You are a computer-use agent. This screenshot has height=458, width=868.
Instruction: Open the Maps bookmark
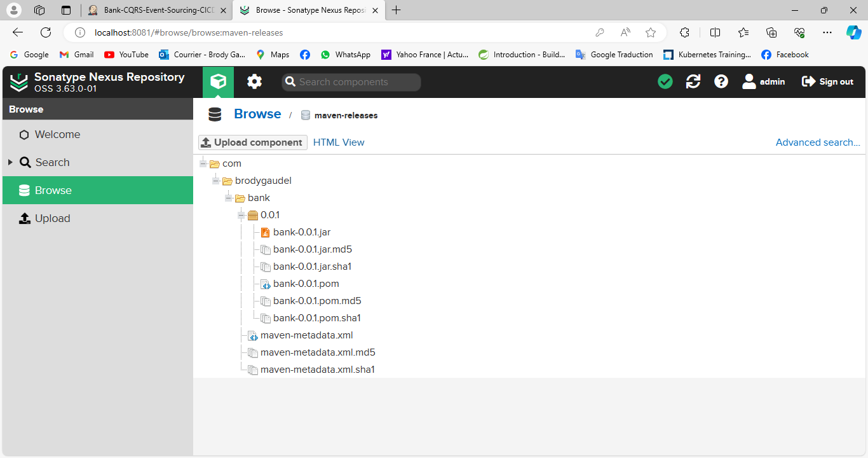273,55
